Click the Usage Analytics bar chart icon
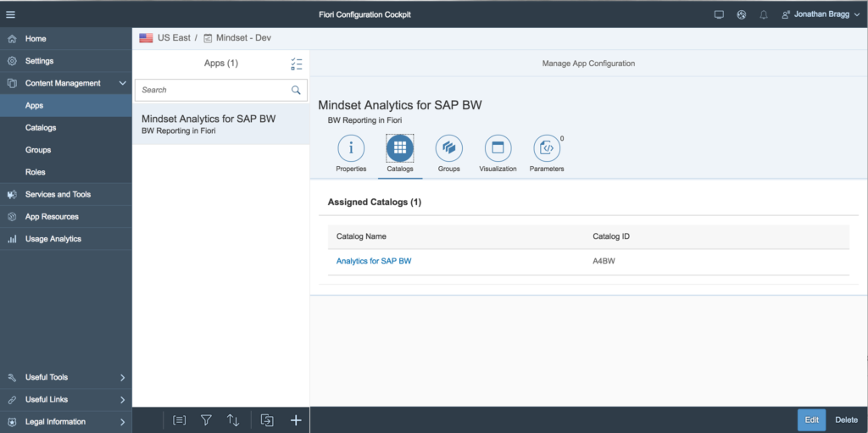 (x=12, y=239)
